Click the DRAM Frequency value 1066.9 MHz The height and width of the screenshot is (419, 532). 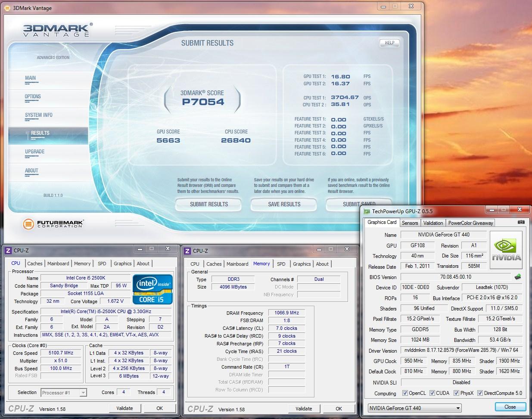click(x=287, y=313)
